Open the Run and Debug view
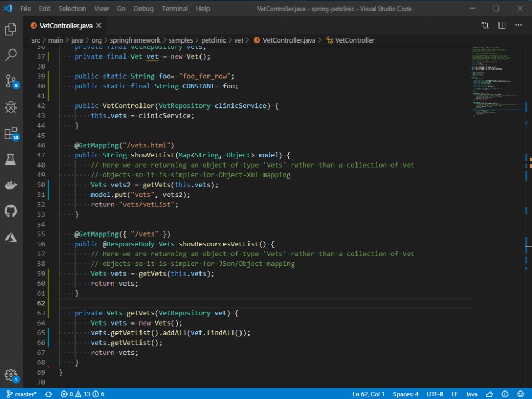 pyautogui.click(x=12, y=107)
